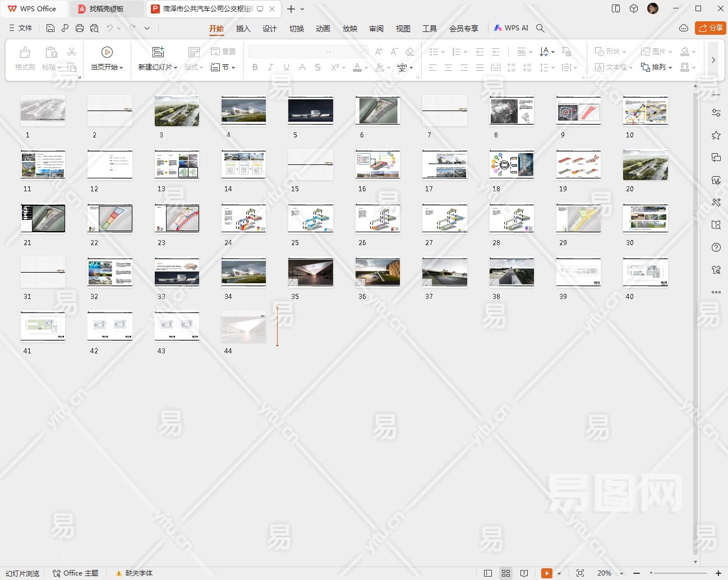The height and width of the screenshot is (580, 728).
Task: Click the fit-to-window icon in status bar
Action: pyautogui.click(x=580, y=573)
